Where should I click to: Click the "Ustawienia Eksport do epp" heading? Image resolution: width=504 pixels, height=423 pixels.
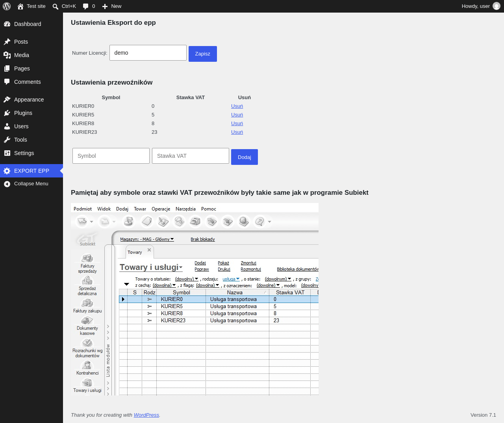(x=113, y=22)
